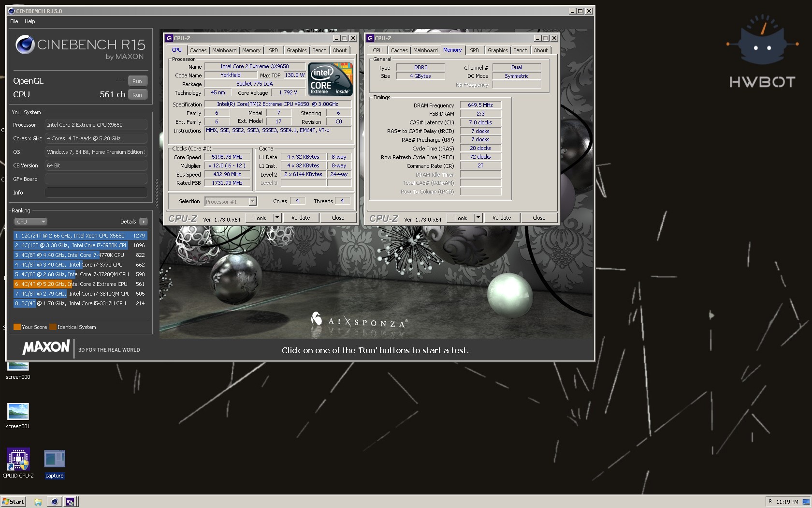This screenshot has height=508, width=812.
Task: Click the MAXON logo
Action: [x=46, y=347]
